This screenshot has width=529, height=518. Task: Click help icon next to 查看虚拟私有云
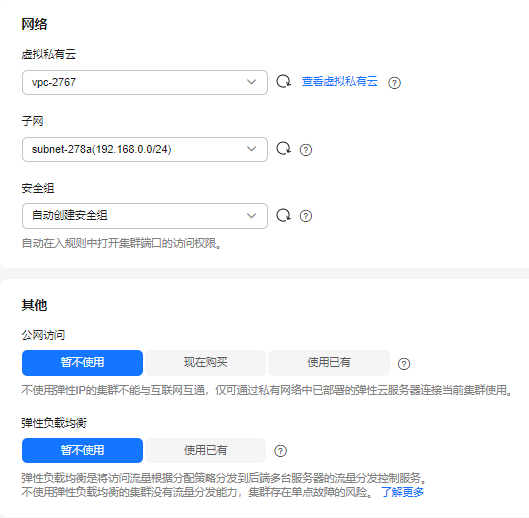[x=394, y=83]
